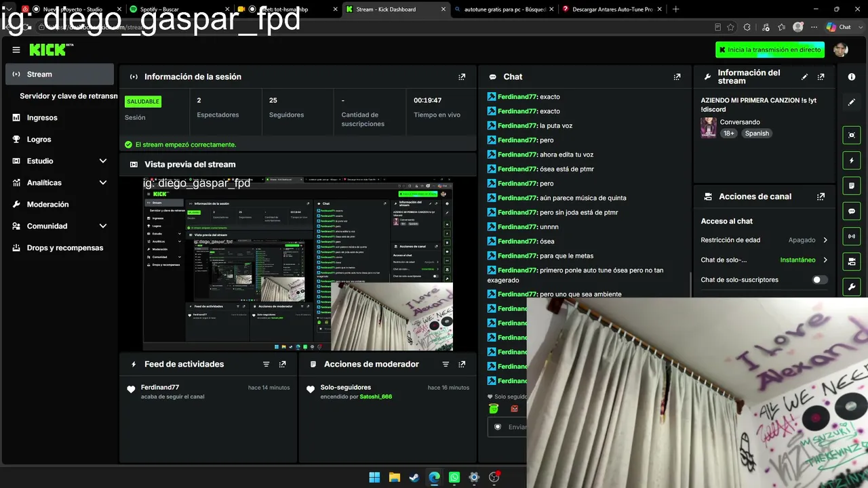Viewport: 868px width, 488px height.
Task: Click the Conversando category thumbnail
Action: [x=709, y=127]
